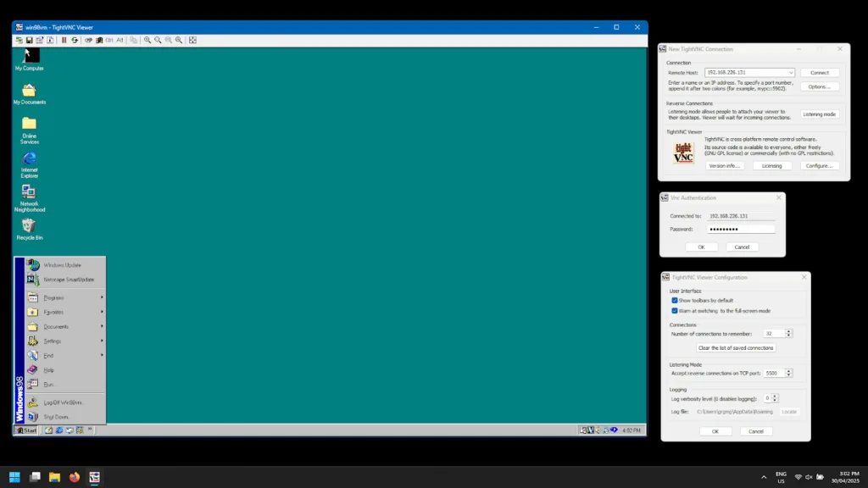The image size is (868, 488).
Task: Click the Listening mode button
Action: click(x=820, y=114)
